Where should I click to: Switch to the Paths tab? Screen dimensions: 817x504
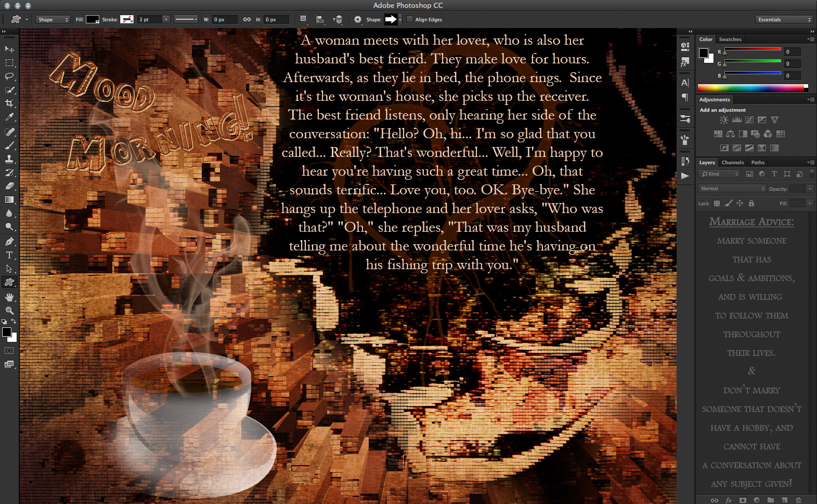758,163
